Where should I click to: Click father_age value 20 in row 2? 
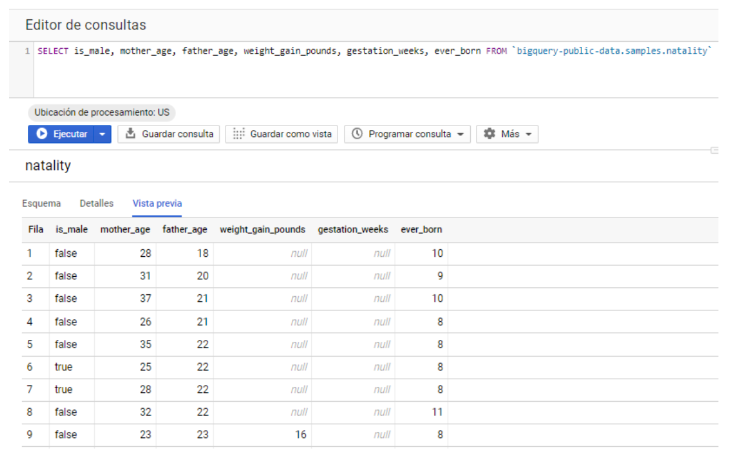[x=203, y=276]
